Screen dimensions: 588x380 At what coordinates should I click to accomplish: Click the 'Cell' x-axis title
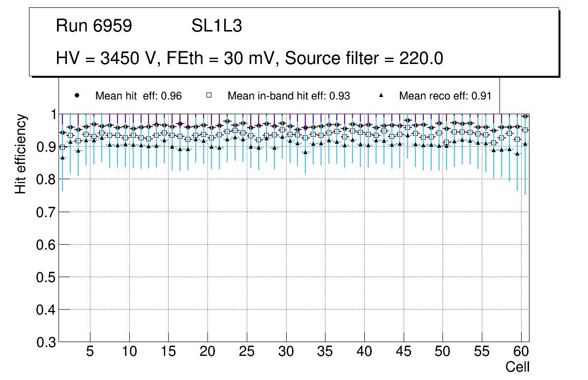coord(517,367)
